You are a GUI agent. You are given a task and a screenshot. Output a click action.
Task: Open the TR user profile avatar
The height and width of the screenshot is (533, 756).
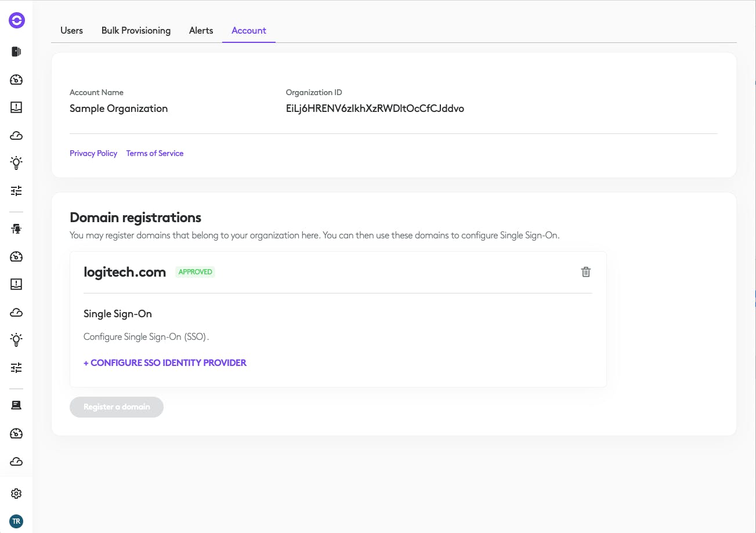coord(16,521)
